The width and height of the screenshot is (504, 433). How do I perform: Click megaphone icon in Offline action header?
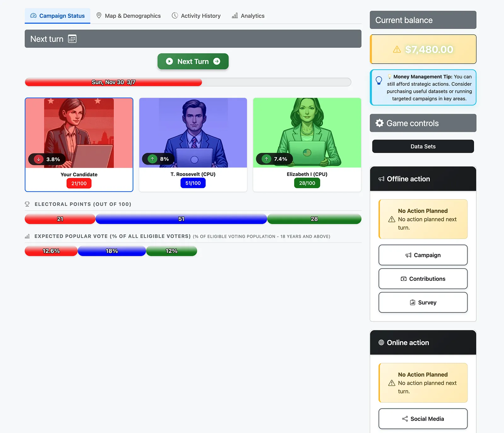(x=381, y=179)
